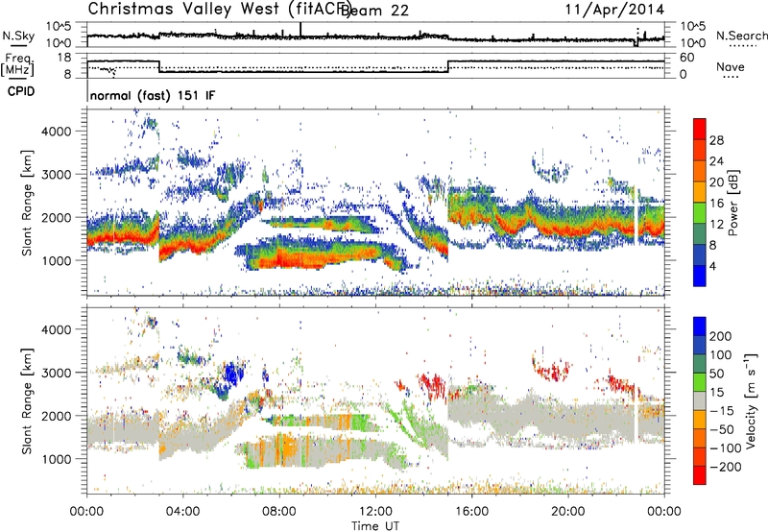Click the "Velocity [m s-1]" colorbar title
The height and width of the screenshot is (532, 768).
click(751, 400)
